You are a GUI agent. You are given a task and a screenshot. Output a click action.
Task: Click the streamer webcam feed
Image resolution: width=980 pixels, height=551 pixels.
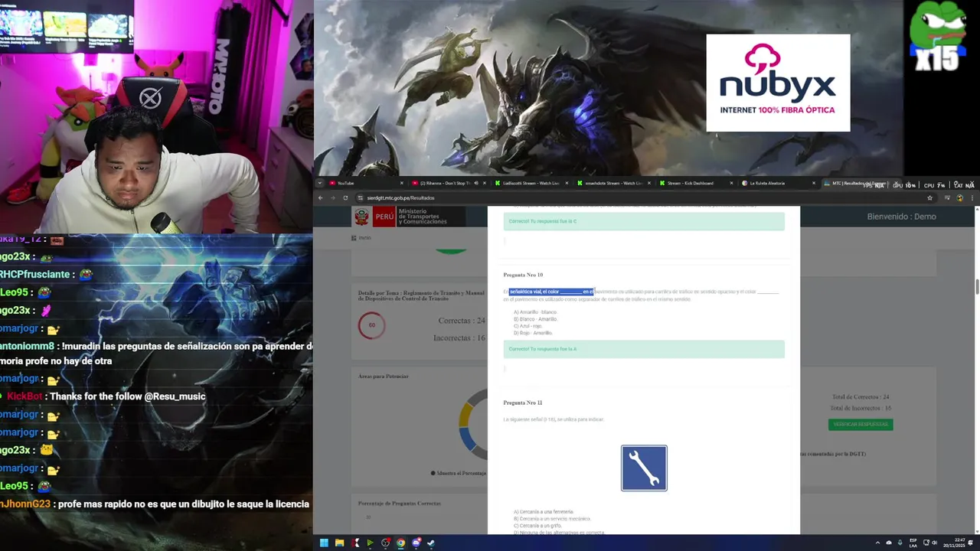tap(156, 116)
